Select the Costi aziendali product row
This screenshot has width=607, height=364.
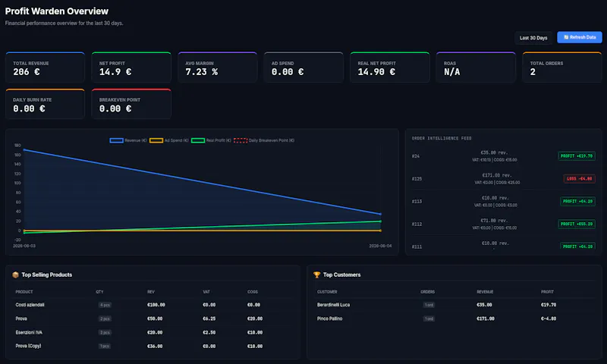pos(153,305)
